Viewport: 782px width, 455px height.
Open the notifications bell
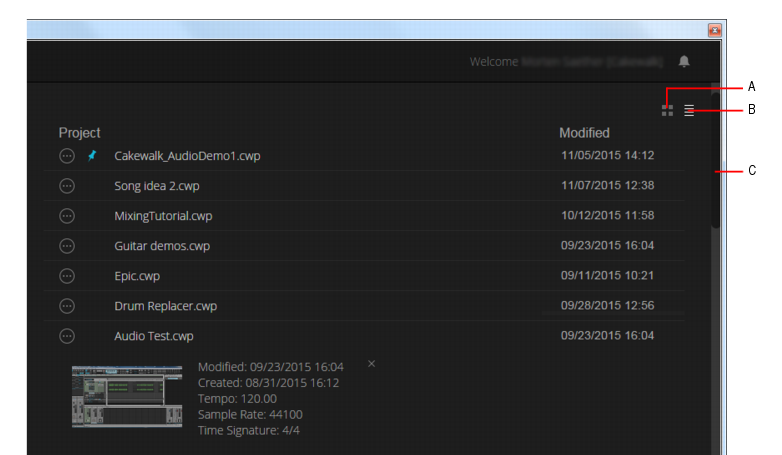pyautogui.click(x=684, y=61)
